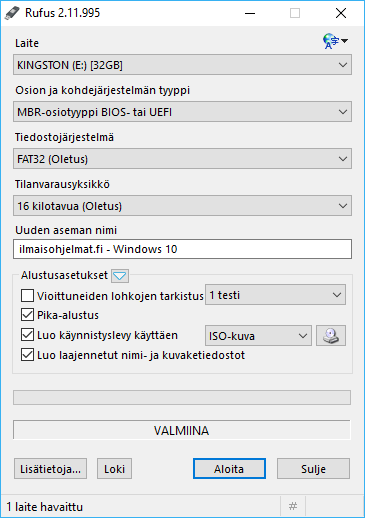Uncheck Luo laajennetut nimi- ja kuvaketiedostot
365x518 pixels.
point(27,355)
